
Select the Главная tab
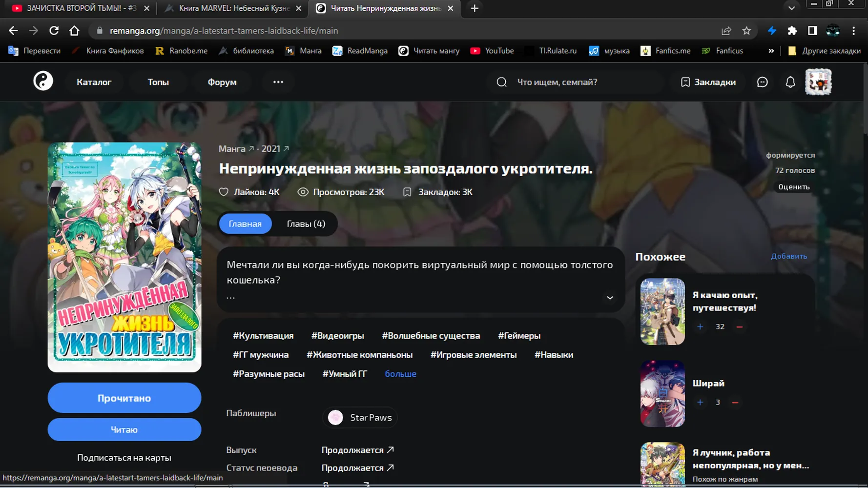pyautogui.click(x=245, y=224)
